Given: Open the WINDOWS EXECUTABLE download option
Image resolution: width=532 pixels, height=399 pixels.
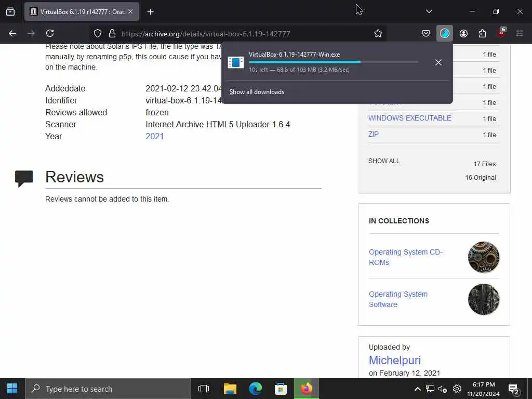Looking at the screenshot, I should point(409,118).
